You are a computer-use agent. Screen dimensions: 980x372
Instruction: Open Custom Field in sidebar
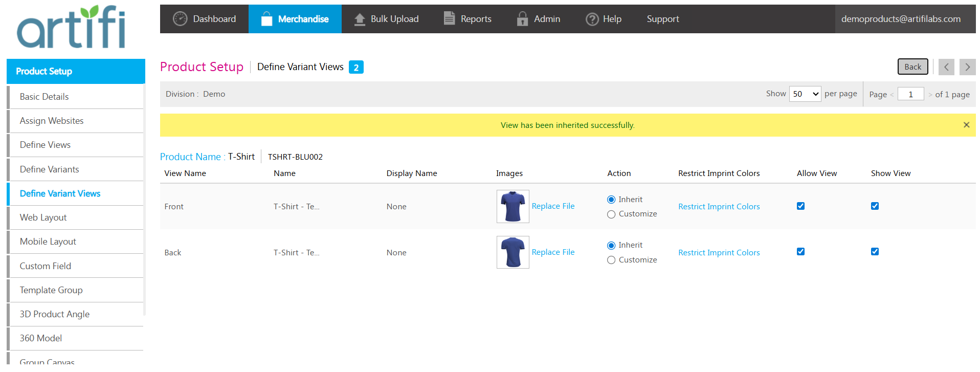pyautogui.click(x=76, y=266)
